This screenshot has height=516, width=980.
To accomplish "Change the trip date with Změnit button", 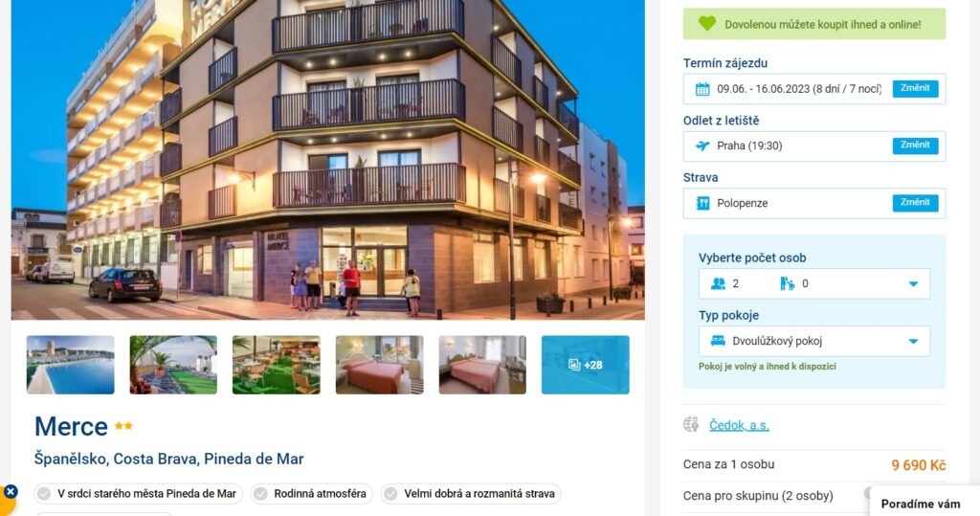I will [915, 88].
